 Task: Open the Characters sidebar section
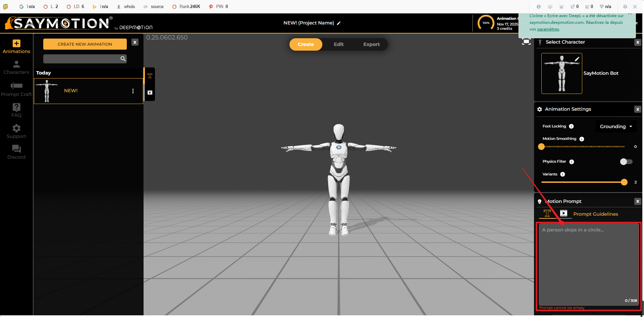click(16, 67)
